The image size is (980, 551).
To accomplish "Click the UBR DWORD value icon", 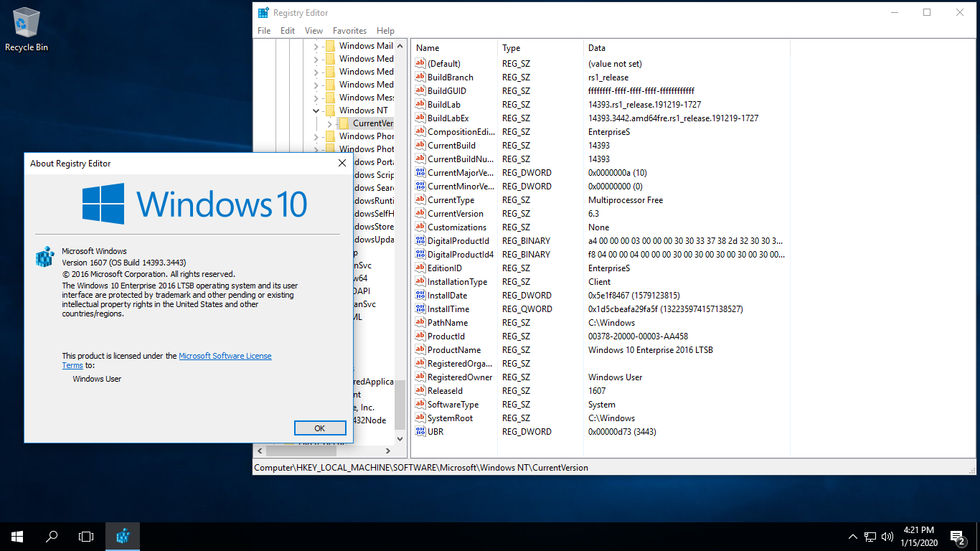I will click(420, 432).
